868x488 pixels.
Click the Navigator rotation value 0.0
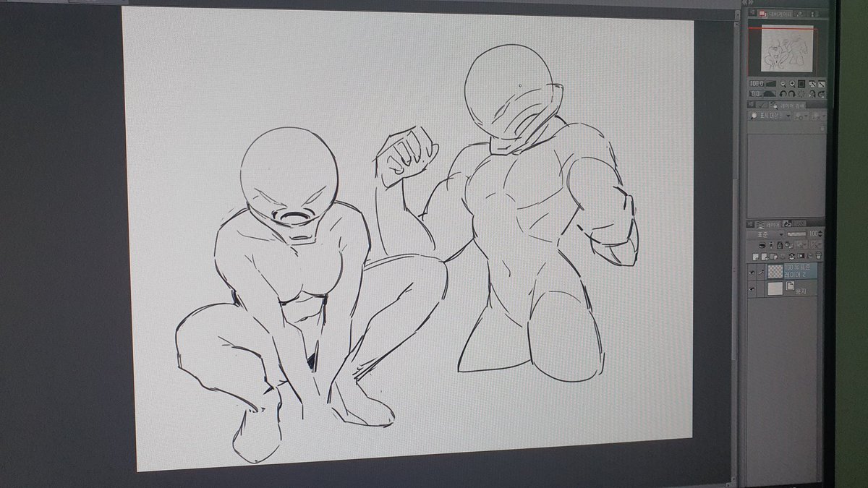755,94
